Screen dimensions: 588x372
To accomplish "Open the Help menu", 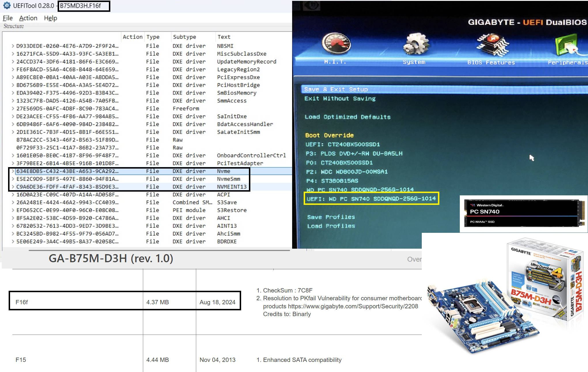I will [50, 18].
